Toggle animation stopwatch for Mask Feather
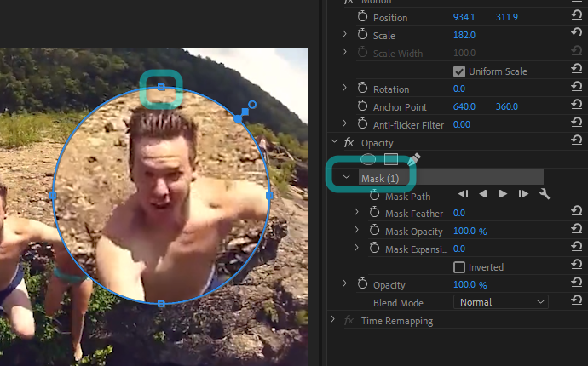Viewport: 588px width, 366px height. [375, 213]
